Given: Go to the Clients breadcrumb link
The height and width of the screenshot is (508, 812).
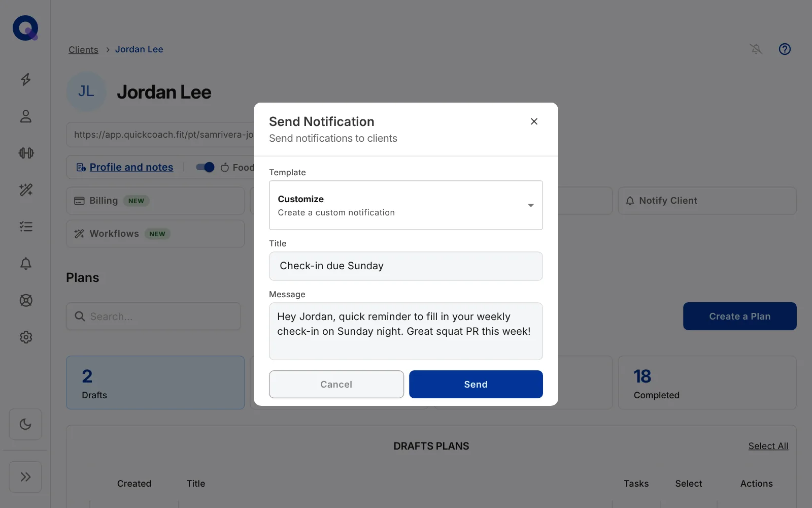Looking at the screenshot, I should coord(83,49).
